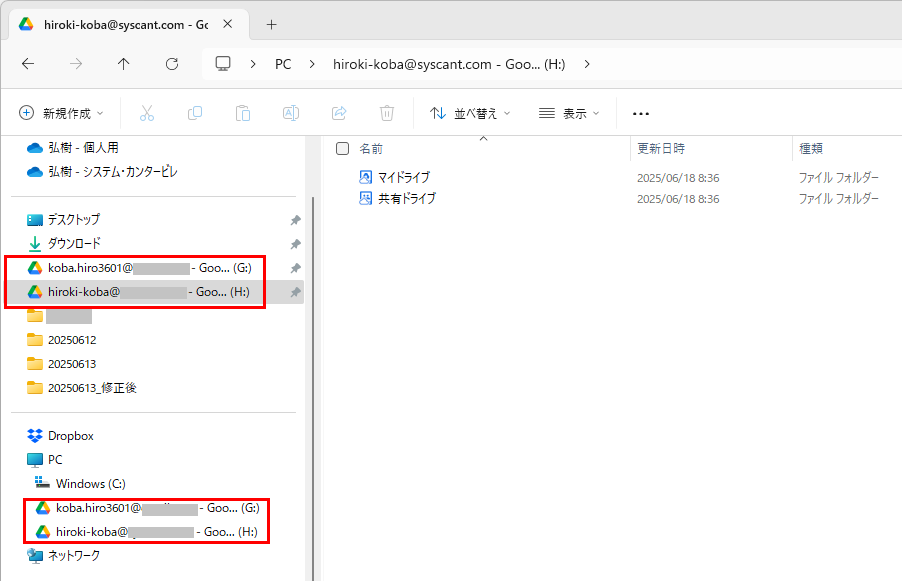Open the マイドライブ folder
This screenshot has height=581, width=902.
(404, 178)
